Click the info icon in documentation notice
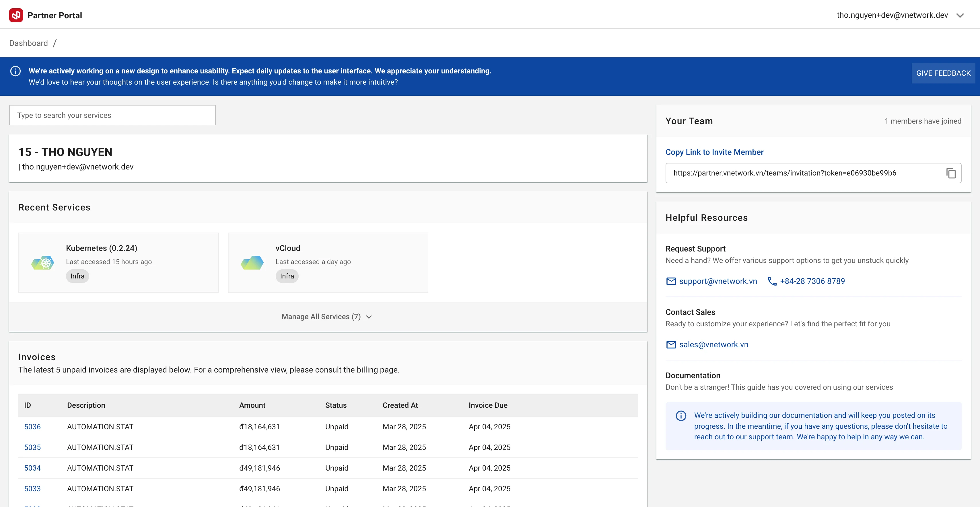Image resolution: width=980 pixels, height=507 pixels. tap(681, 416)
